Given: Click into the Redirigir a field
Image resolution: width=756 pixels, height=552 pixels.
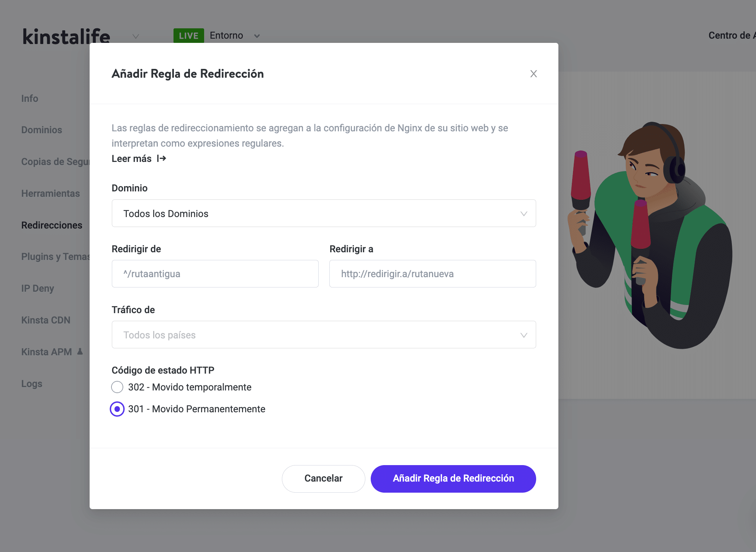Looking at the screenshot, I should [x=432, y=274].
